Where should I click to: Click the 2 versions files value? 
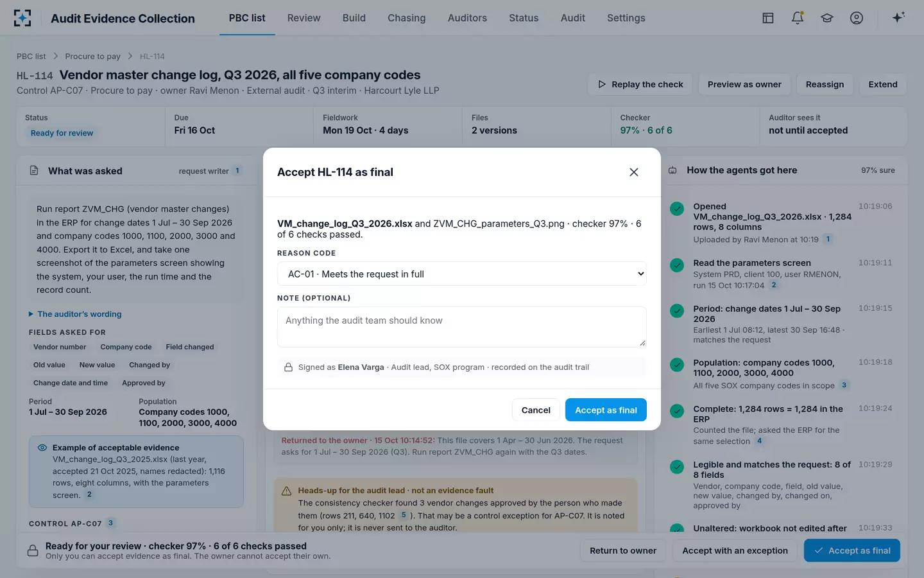tap(494, 130)
